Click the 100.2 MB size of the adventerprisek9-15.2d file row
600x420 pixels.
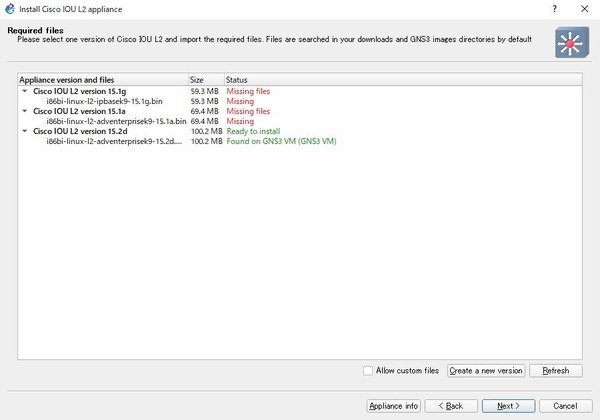click(x=207, y=141)
